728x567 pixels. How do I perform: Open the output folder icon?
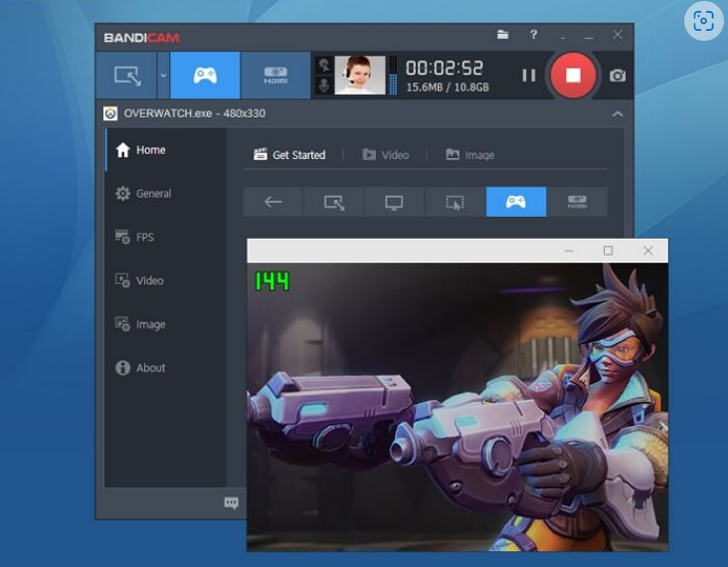point(503,35)
